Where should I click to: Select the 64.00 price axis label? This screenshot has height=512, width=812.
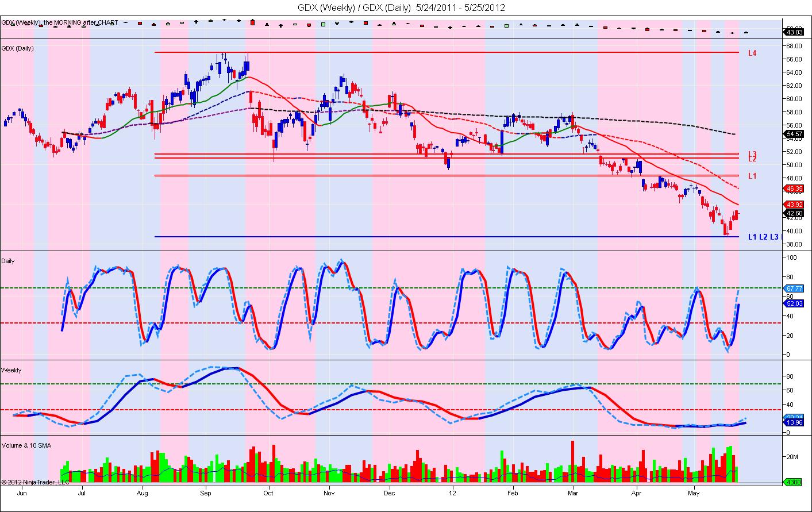tap(794, 72)
